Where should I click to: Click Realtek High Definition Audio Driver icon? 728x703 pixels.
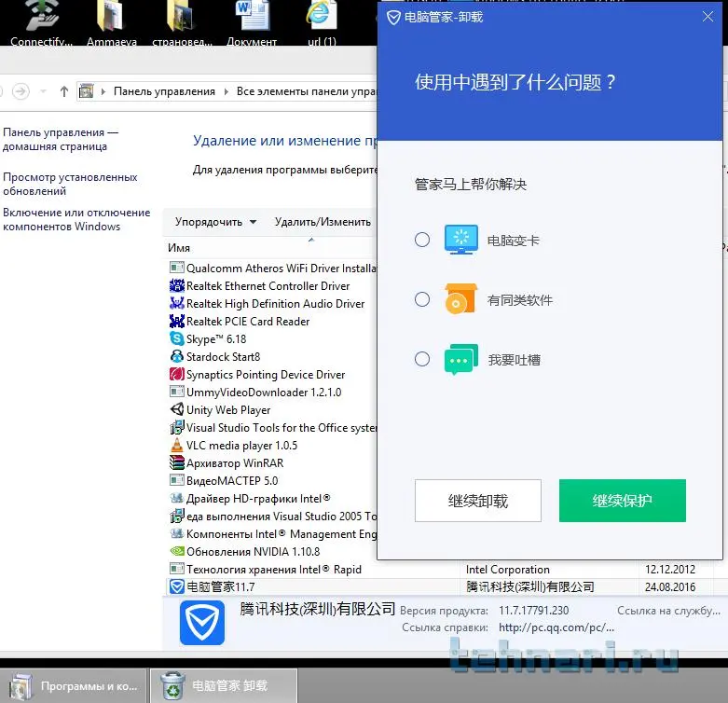177,303
